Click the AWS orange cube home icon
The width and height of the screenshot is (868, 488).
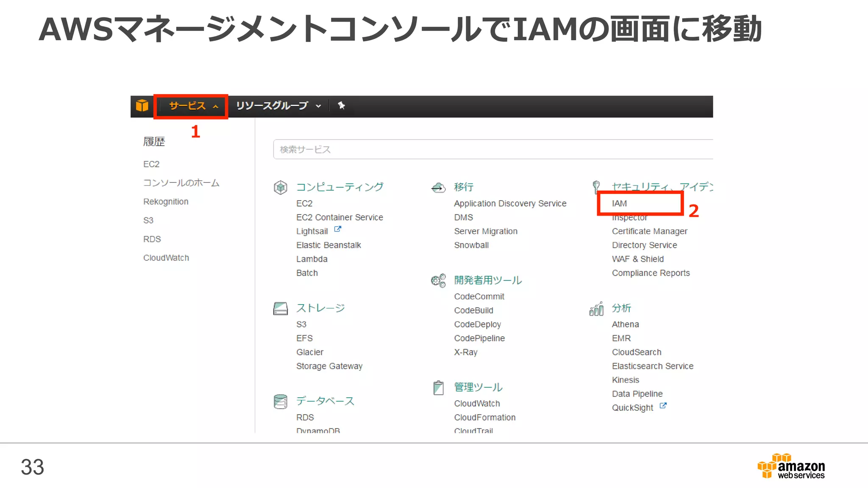142,105
